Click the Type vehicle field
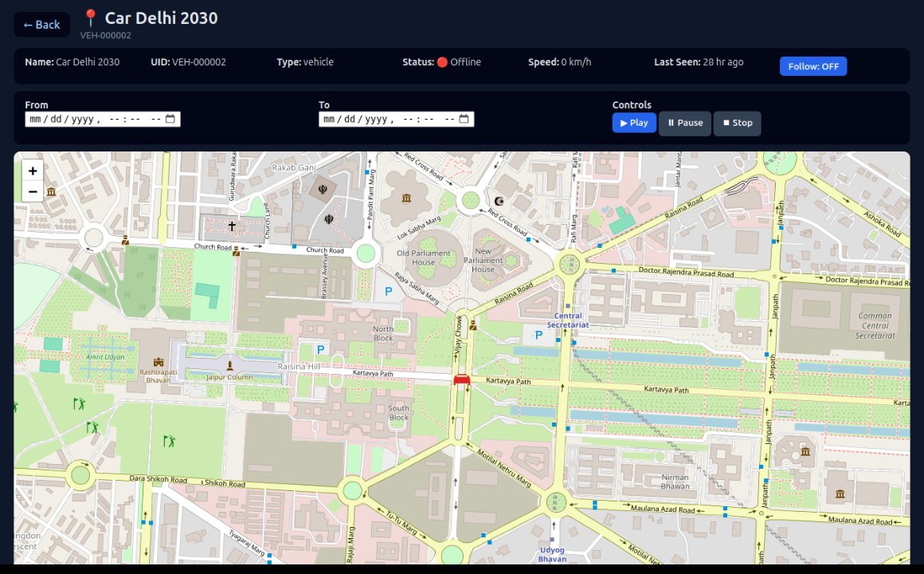 (x=304, y=62)
